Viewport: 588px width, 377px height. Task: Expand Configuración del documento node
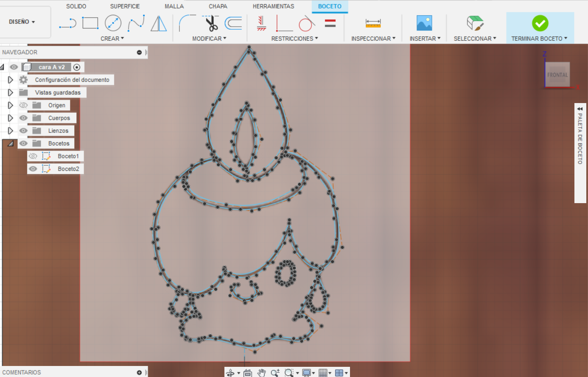point(11,80)
